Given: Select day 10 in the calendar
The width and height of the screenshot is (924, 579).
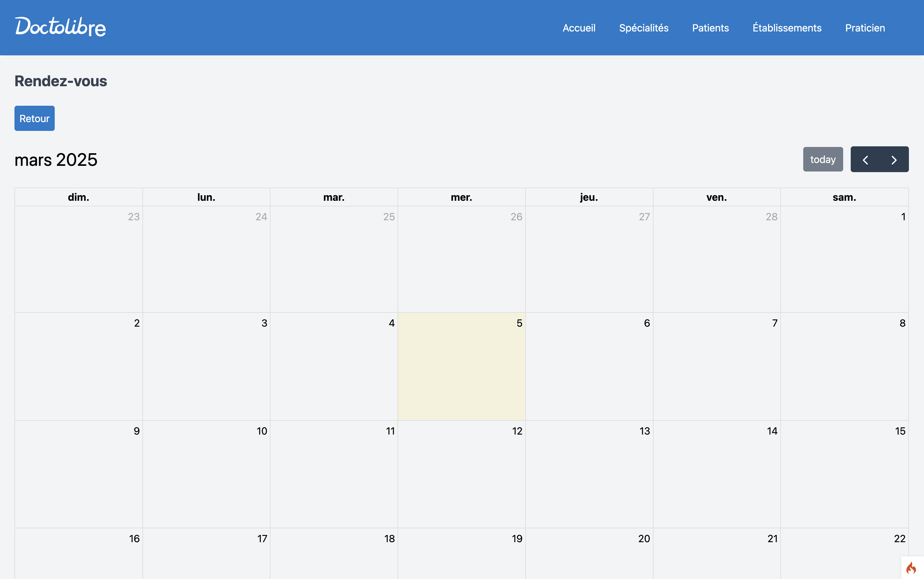Looking at the screenshot, I should [206, 474].
